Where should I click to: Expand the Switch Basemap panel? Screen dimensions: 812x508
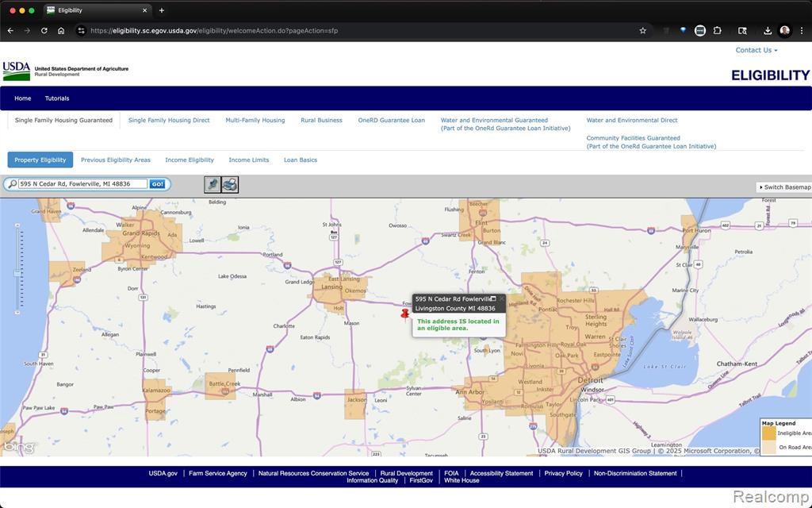click(x=784, y=187)
